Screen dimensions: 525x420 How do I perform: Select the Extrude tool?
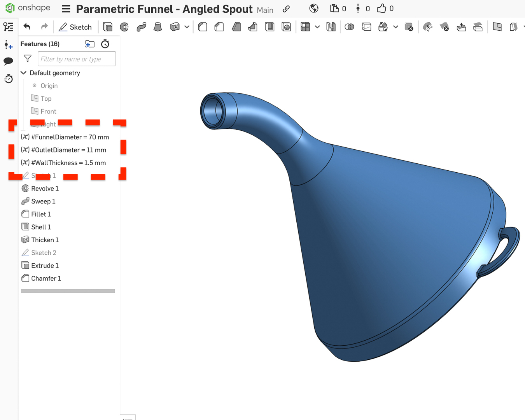point(107,26)
